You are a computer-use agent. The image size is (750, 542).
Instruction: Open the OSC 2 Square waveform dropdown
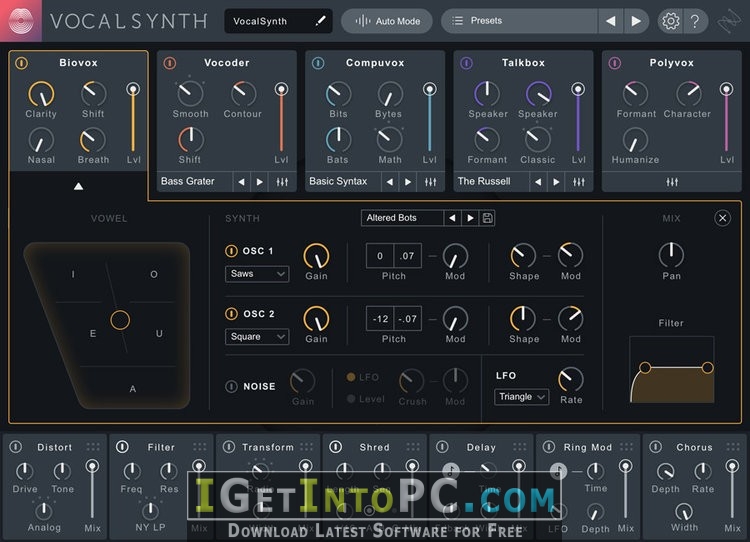257,337
